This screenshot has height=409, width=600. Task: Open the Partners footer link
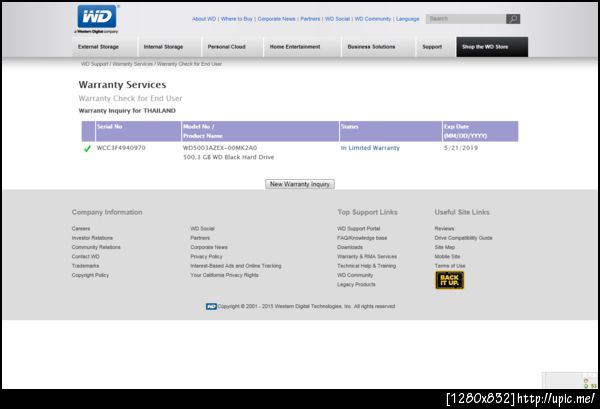(200, 238)
